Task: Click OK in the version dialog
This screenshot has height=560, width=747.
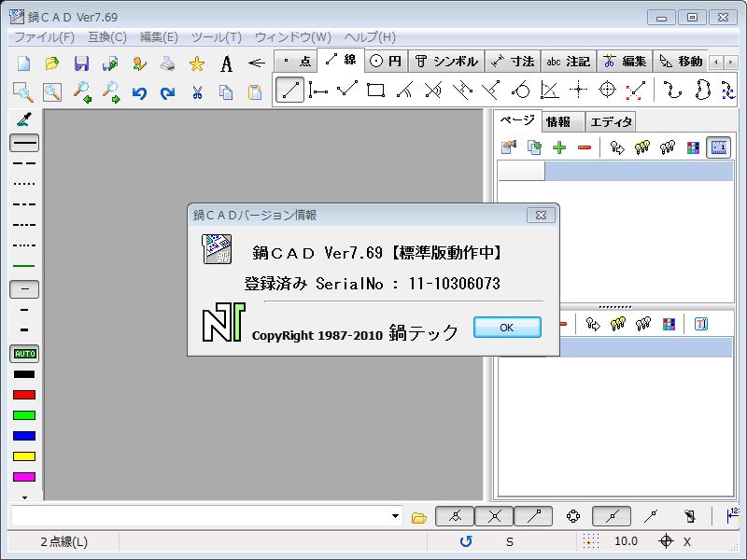Action: tap(506, 328)
